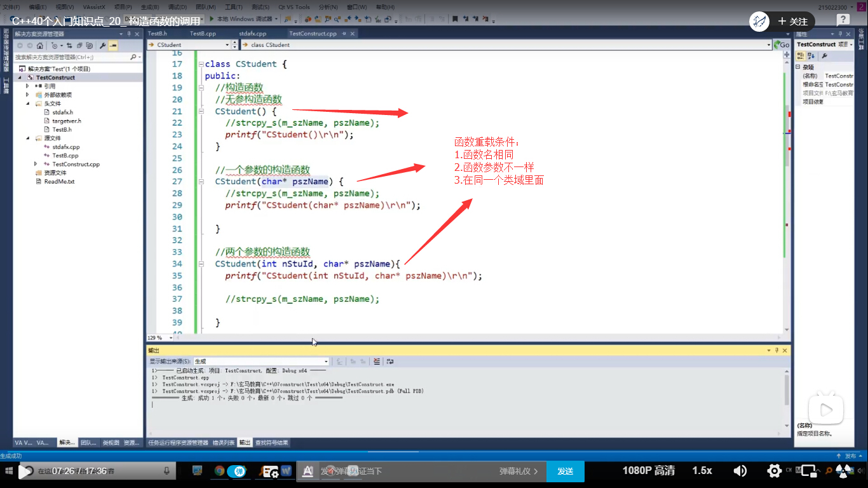Collapse the CStudent class code fold marker
The image size is (868, 488).
[200, 64]
